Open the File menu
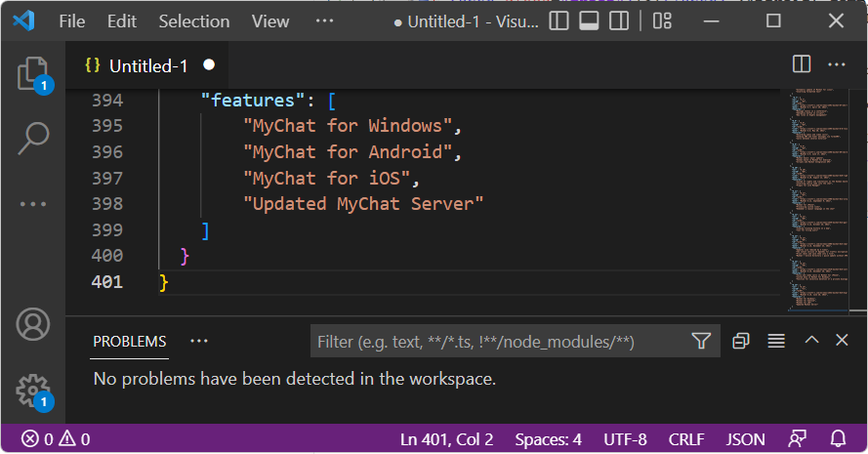Image resolution: width=868 pixels, height=454 pixels. point(72,21)
